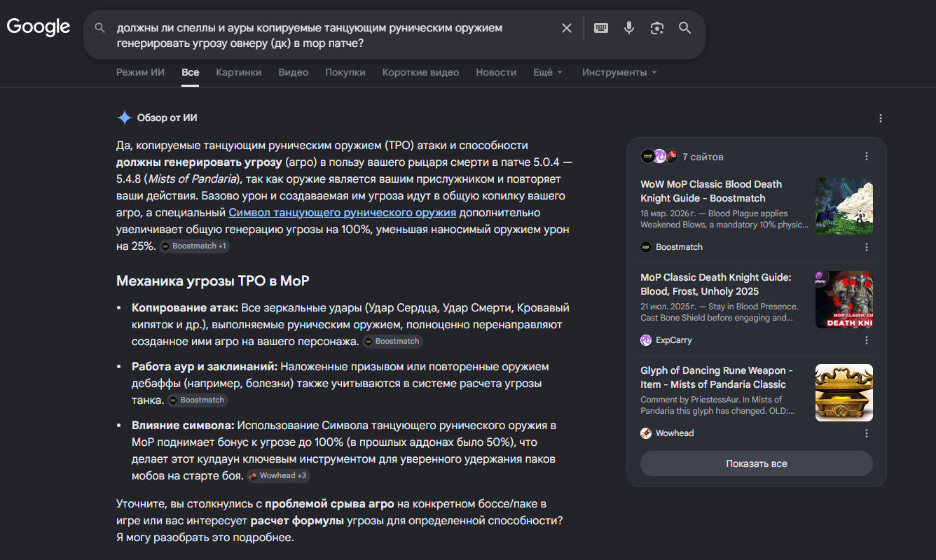The height and width of the screenshot is (560, 936).
Task: Click the Wowhead site favicon
Action: tap(646, 433)
